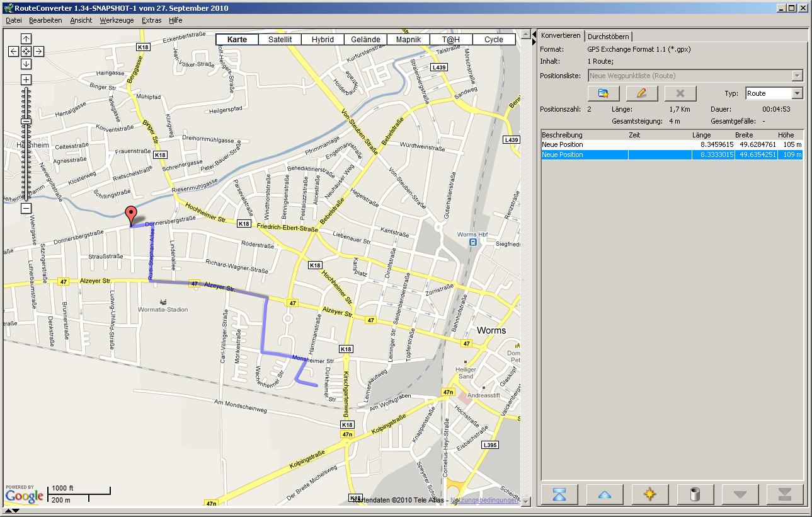Move selected position up one row
Screen dimensions: 812x517
click(x=604, y=494)
